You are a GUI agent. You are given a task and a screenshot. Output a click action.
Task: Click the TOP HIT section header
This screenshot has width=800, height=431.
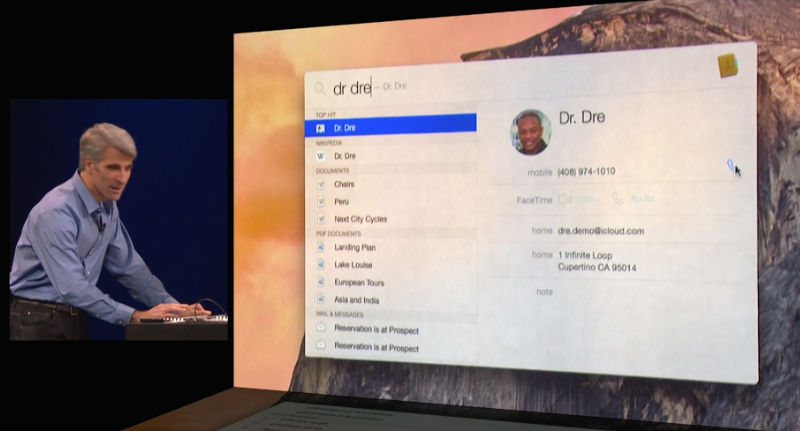click(326, 115)
